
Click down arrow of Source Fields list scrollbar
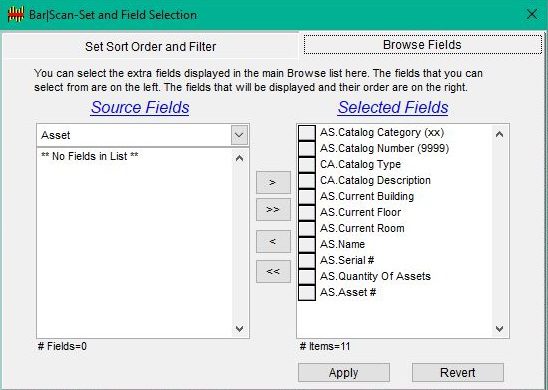(x=239, y=328)
